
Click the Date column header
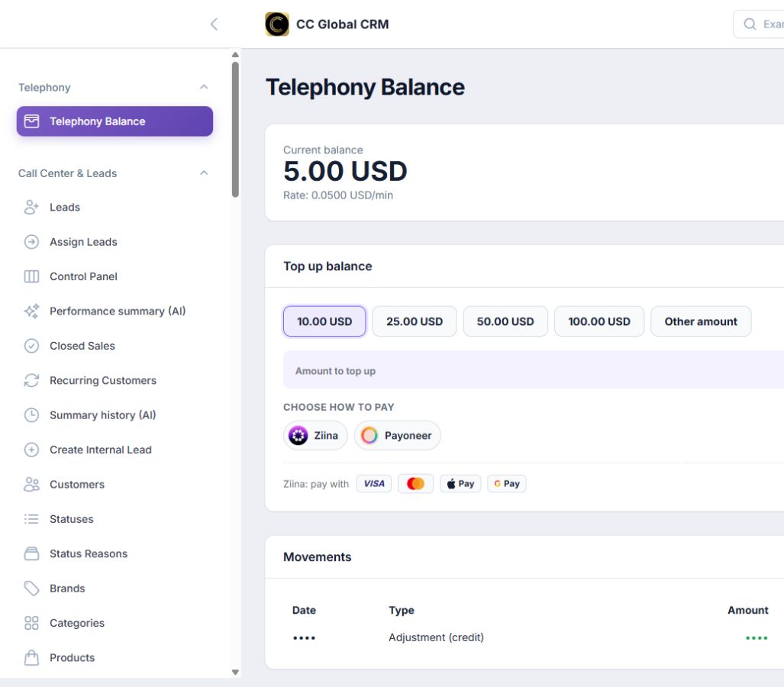pos(304,610)
